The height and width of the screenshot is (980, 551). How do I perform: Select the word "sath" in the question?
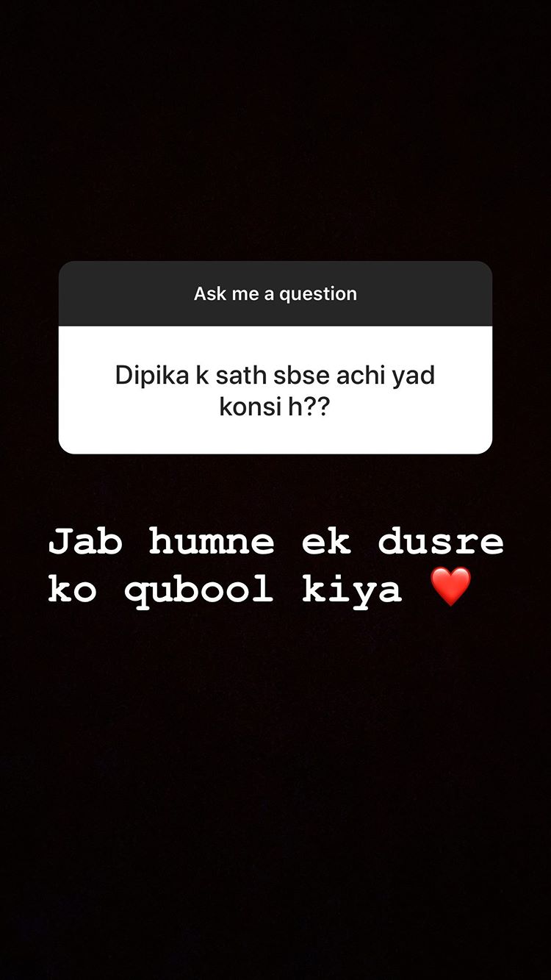coord(242,376)
